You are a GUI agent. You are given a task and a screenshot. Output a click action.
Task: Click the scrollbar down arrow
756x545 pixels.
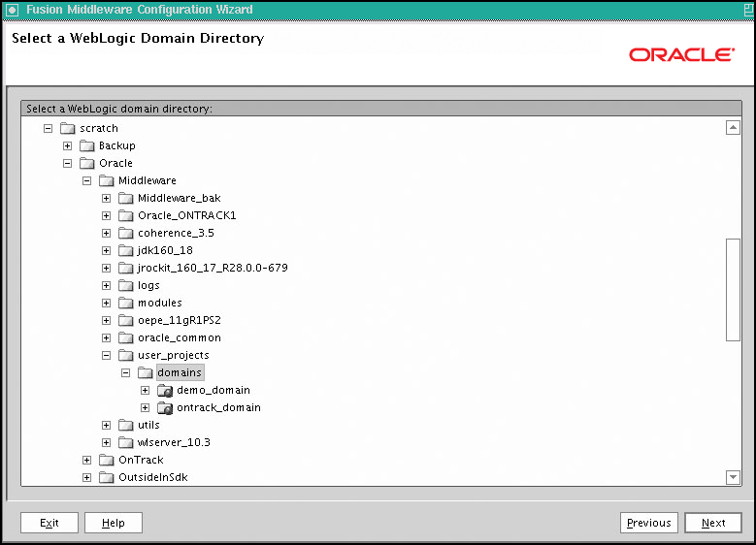(733, 477)
